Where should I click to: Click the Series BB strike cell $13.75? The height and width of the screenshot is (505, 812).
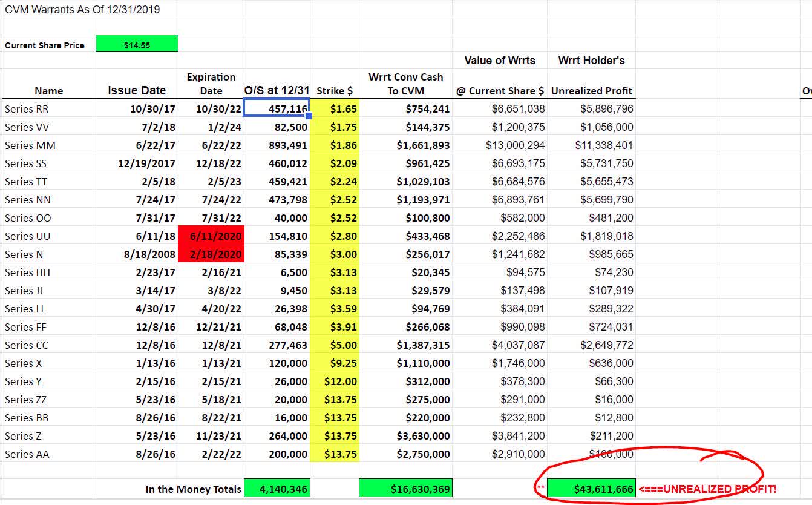pyautogui.click(x=335, y=418)
